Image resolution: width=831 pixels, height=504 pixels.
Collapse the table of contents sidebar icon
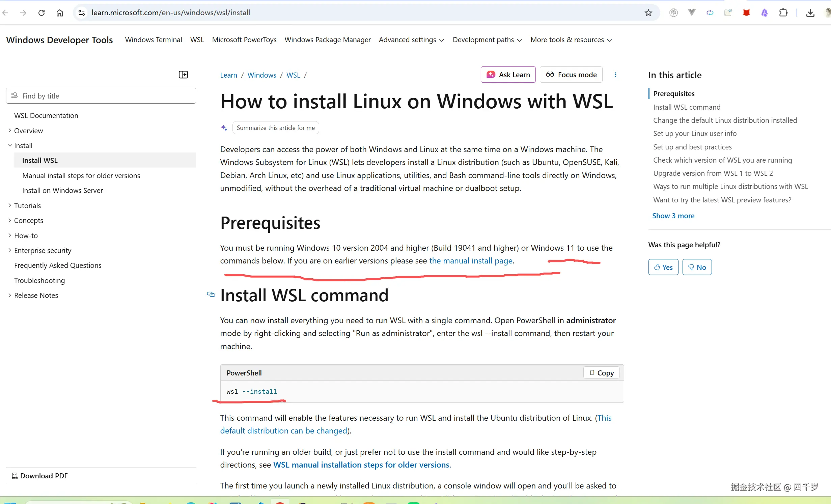click(x=183, y=75)
